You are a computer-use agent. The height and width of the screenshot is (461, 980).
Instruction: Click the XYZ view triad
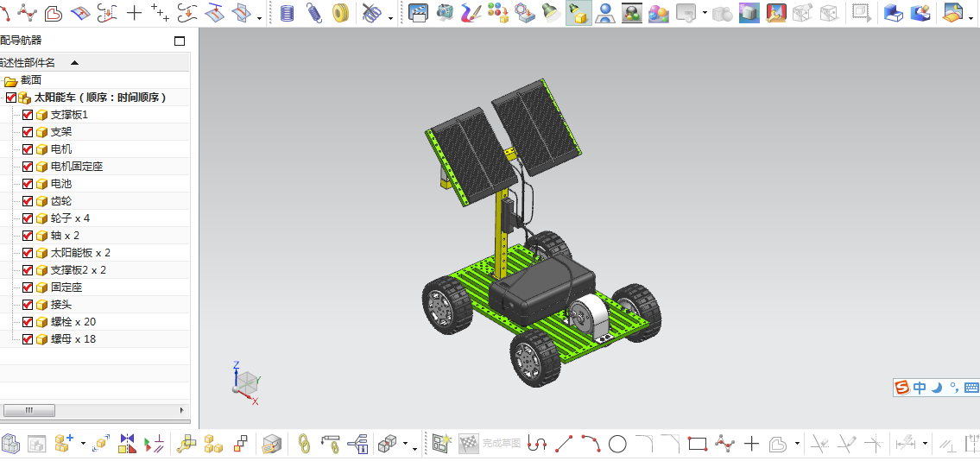click(246, 382)
